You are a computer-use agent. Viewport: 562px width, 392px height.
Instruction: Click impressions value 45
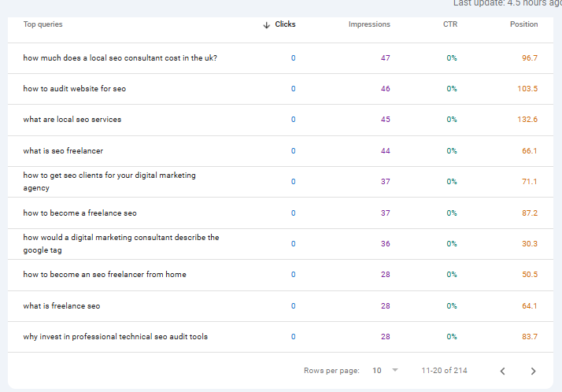[386, 120]
